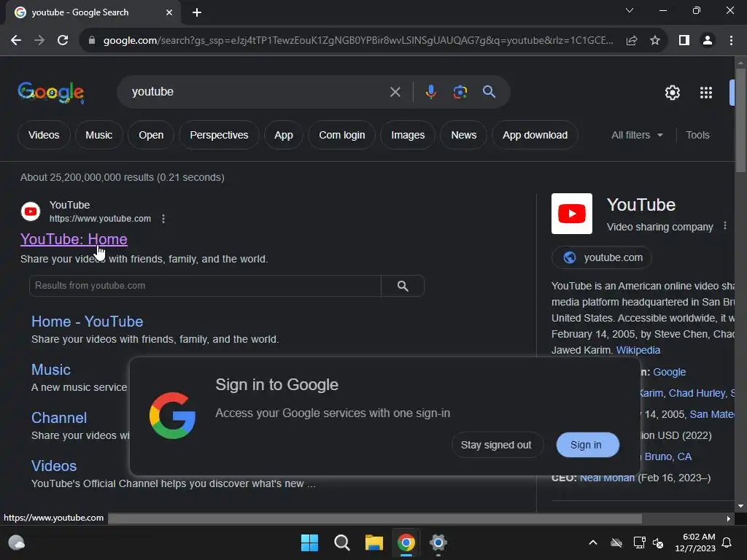Select the App download filter chip
The image size is (747, 560).
(535, 135)
